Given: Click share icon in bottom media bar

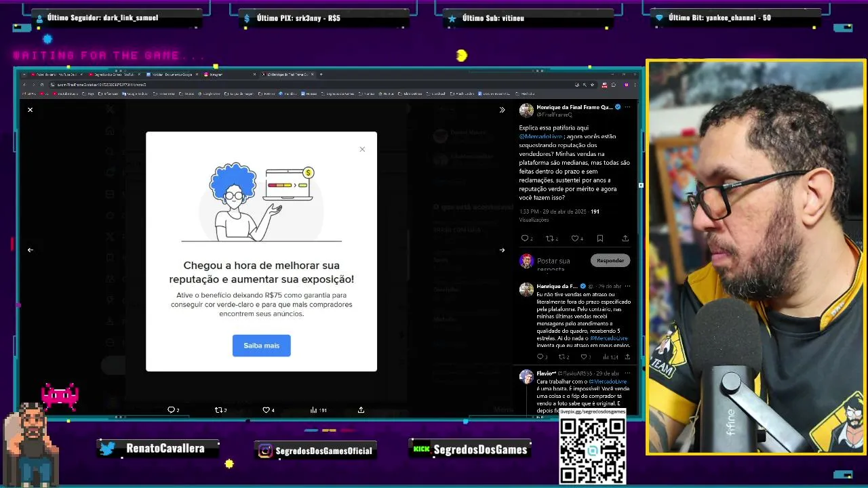Looking at the screenshot, I should pos(361,409).
